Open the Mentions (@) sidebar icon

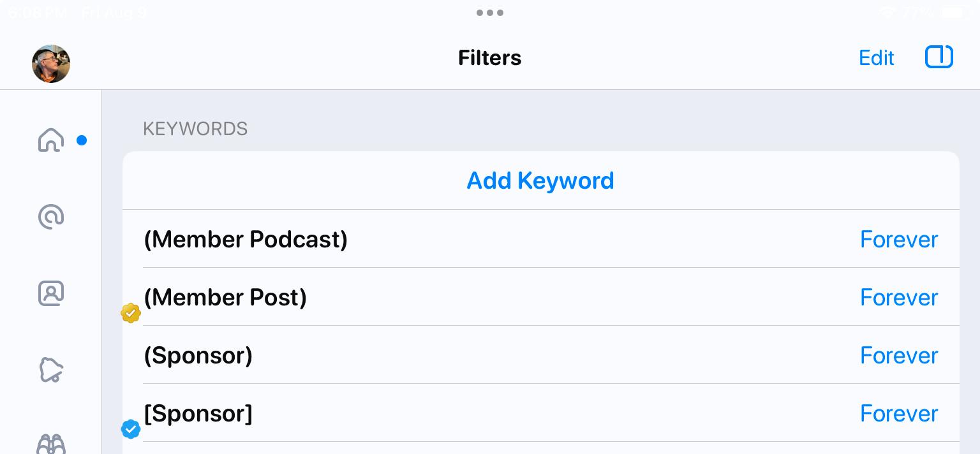[x=51, y=217]
